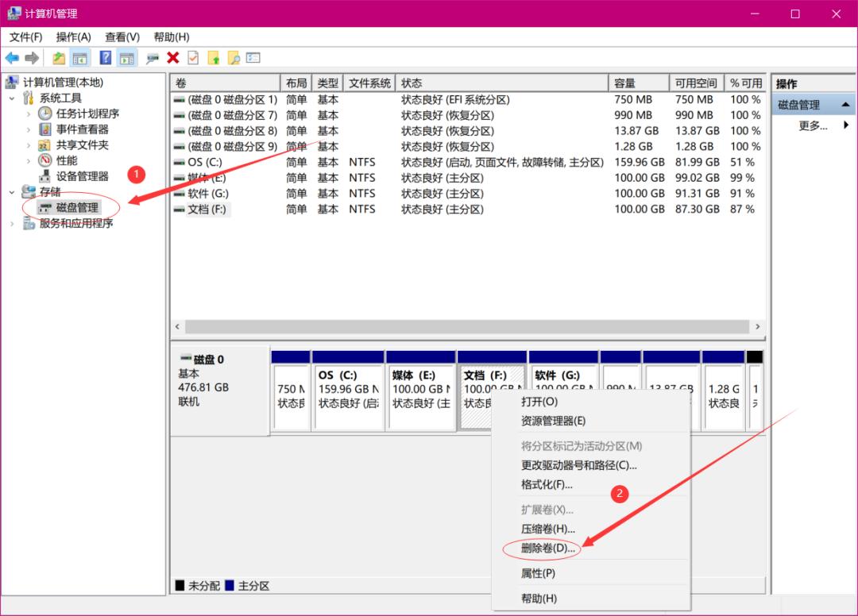
Task: Select 磁盘管理 in the left tree
Action: click(77, 208)
